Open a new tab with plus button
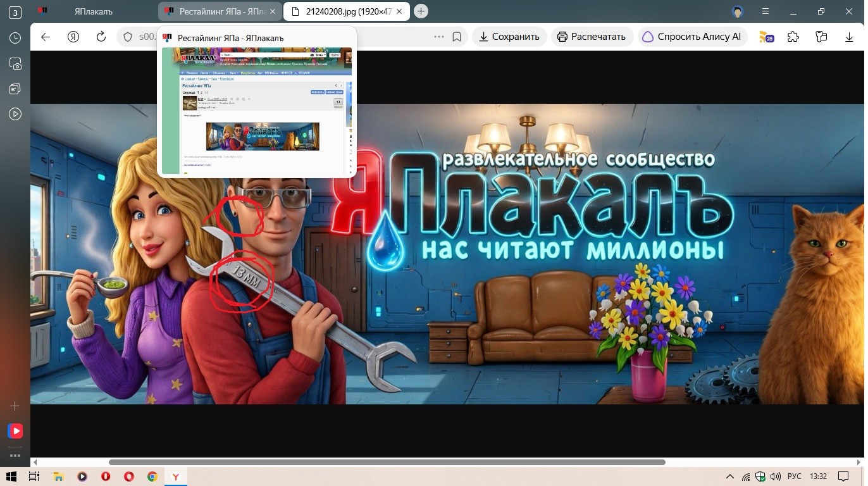Viewport: 868px width, 486px height. tap(421, 11)
